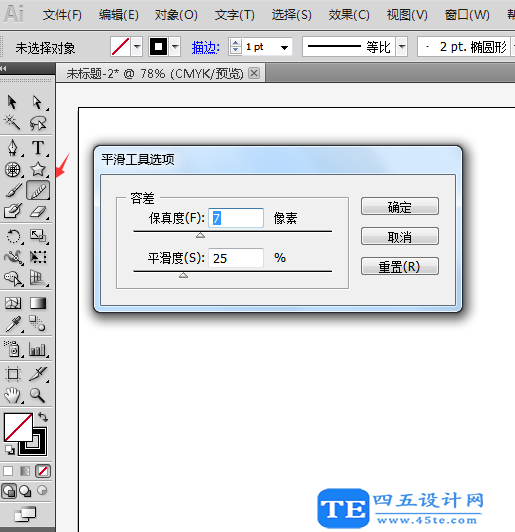The height and width of the screenshot is (532, 515).
Task: Adjust stroke weight stepper arrows
Action: (x=235, y=46)
